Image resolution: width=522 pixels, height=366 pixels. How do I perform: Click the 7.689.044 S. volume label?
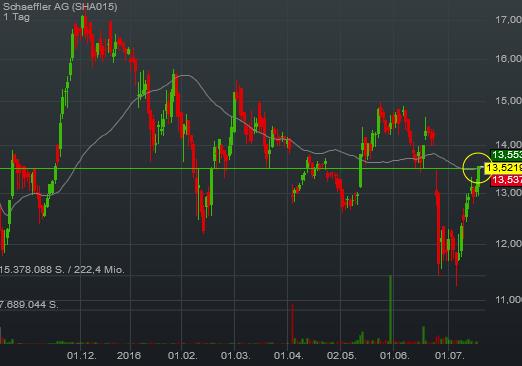29,305
